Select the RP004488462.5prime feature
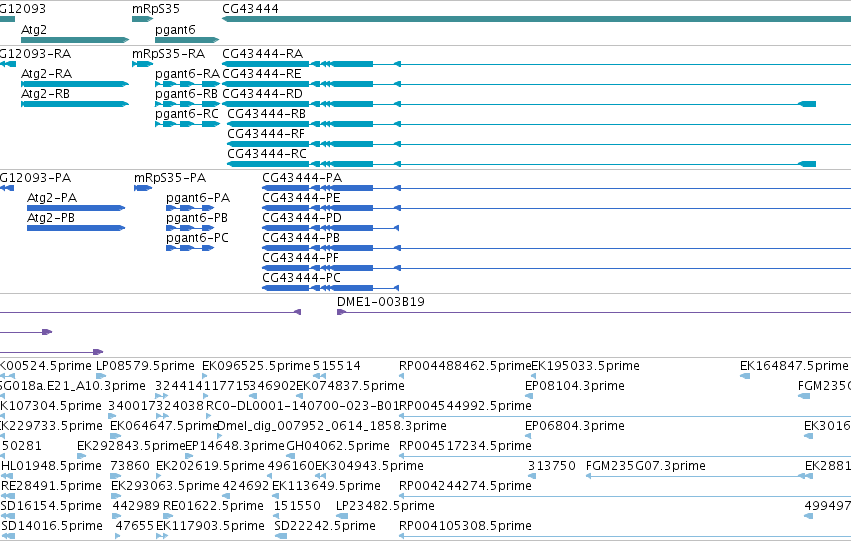Viewport: 851px width, 541px height. click(x=401, y=376)
